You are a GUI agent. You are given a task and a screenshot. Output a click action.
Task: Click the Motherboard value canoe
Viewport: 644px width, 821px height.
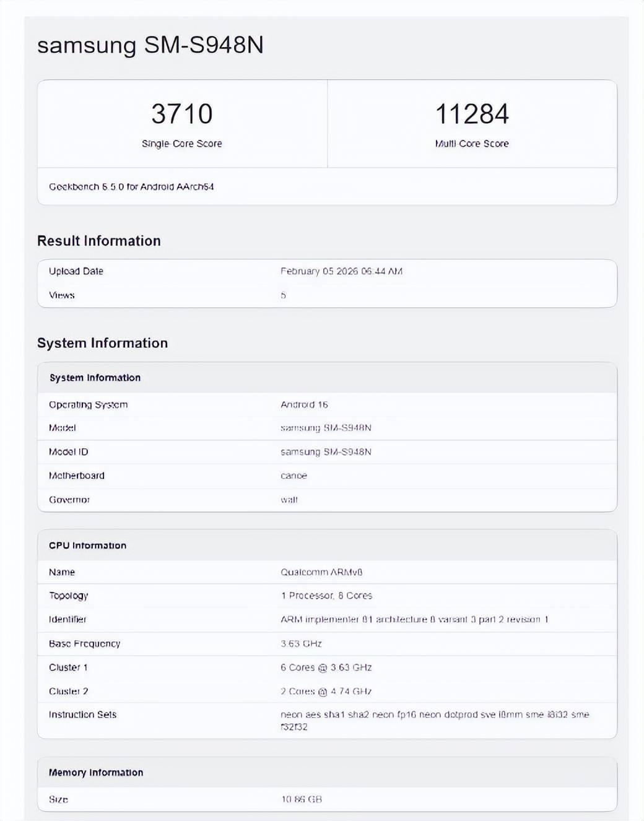point(294,476)
